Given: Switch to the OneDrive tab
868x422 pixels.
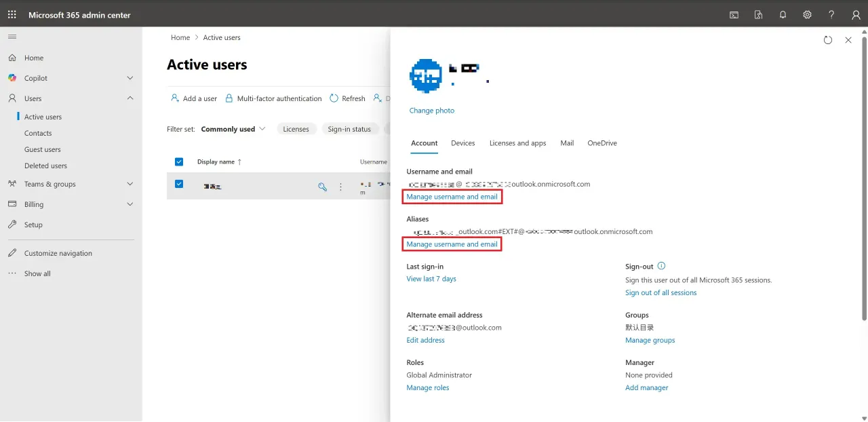Looking at the screenshot, I should [602, 143].
